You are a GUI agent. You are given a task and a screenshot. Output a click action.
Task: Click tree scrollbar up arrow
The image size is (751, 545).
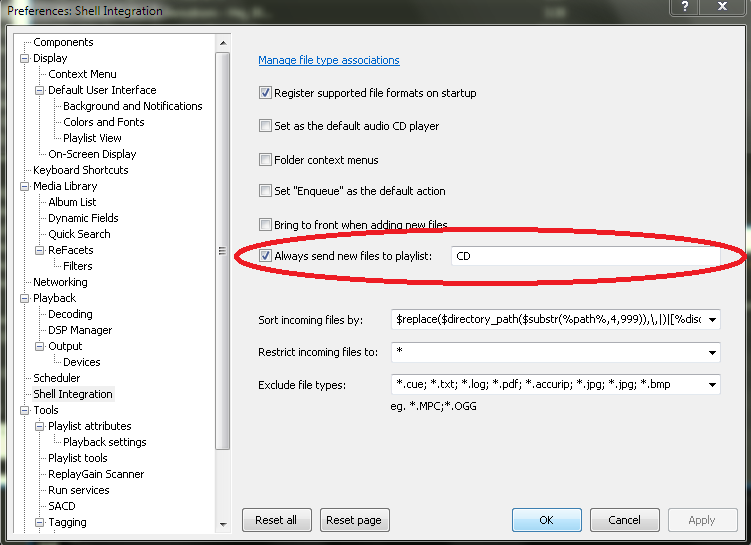(223, 43)
